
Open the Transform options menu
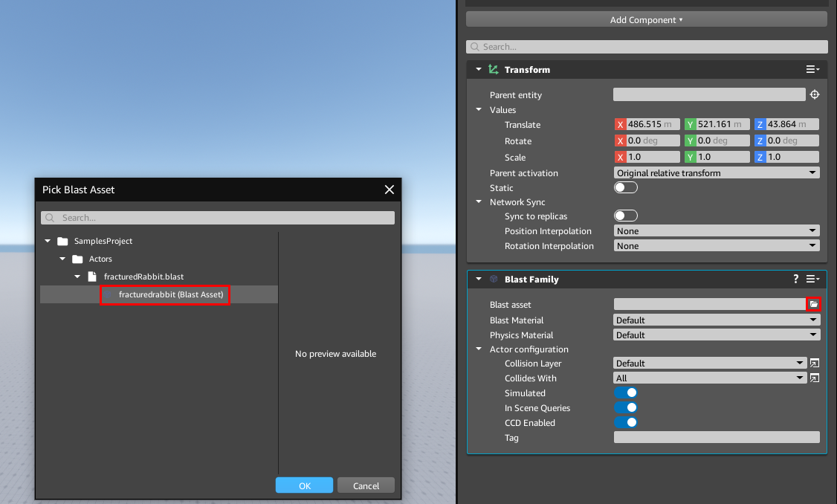point(812,69)
